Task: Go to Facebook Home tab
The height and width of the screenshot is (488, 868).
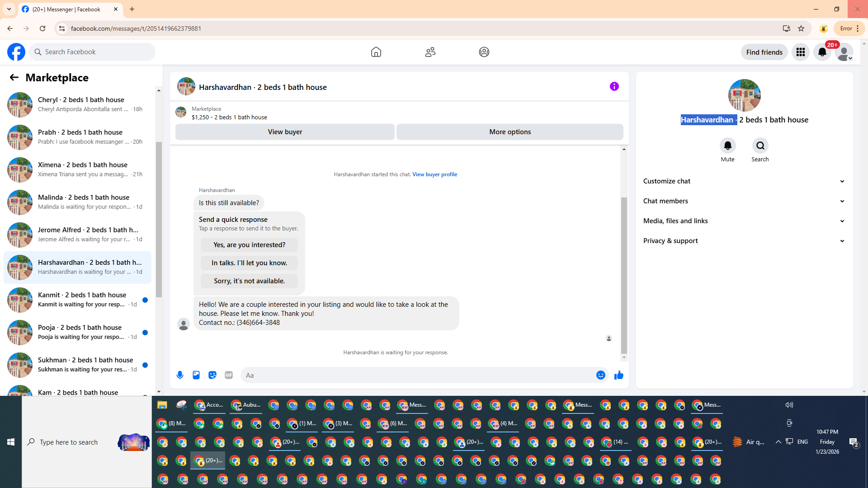Action: pyautogui.click(x=376, y=52)
